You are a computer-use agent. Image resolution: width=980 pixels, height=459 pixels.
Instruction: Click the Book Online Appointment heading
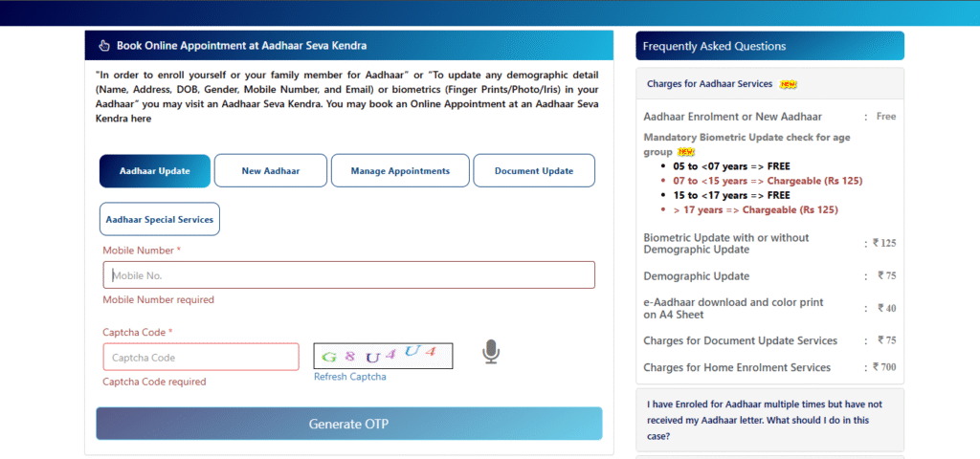(x=241, y=46)
